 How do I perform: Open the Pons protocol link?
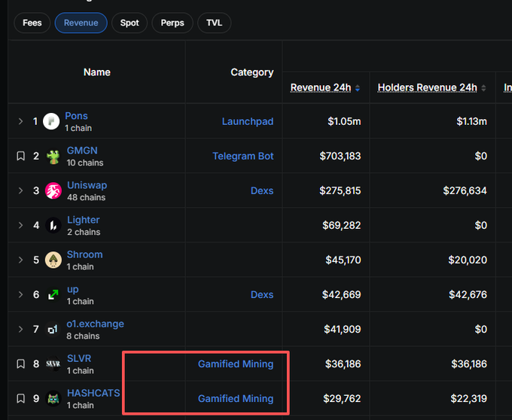pos(76,116)
